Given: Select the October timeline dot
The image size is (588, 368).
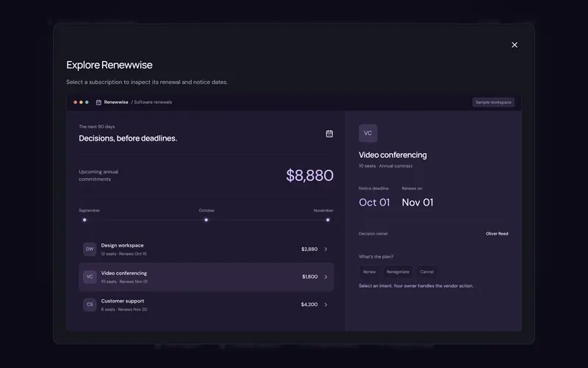Looking at the screenshot, I should click(x=206, y=220).
